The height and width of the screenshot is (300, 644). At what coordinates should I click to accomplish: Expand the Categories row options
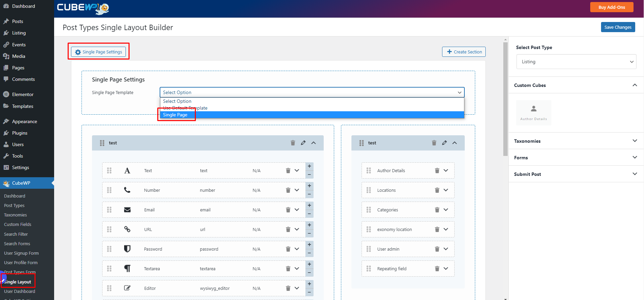tap(446, 210)
